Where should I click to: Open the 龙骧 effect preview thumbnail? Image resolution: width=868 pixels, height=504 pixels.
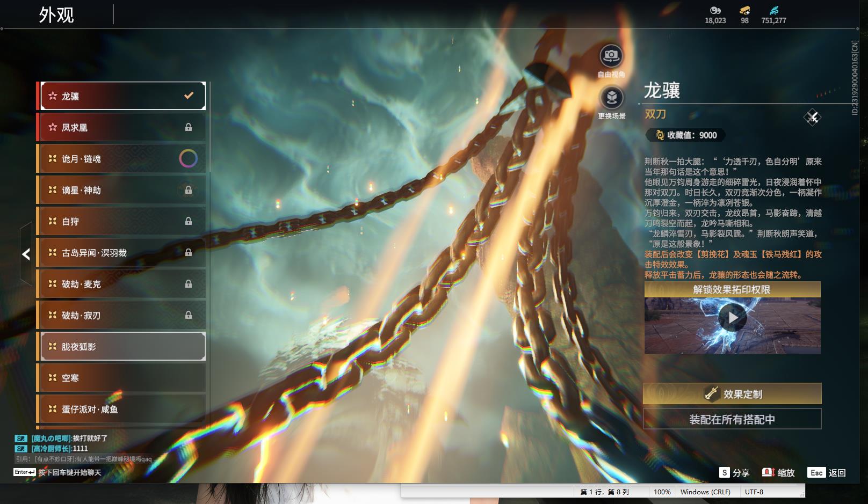(x=733, y=326)
